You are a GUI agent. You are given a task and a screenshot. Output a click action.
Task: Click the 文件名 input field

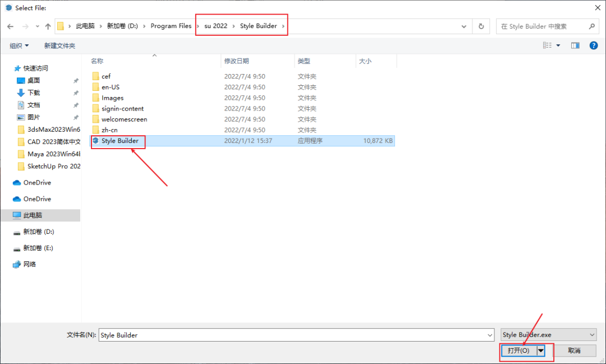(x=296, y=335)
